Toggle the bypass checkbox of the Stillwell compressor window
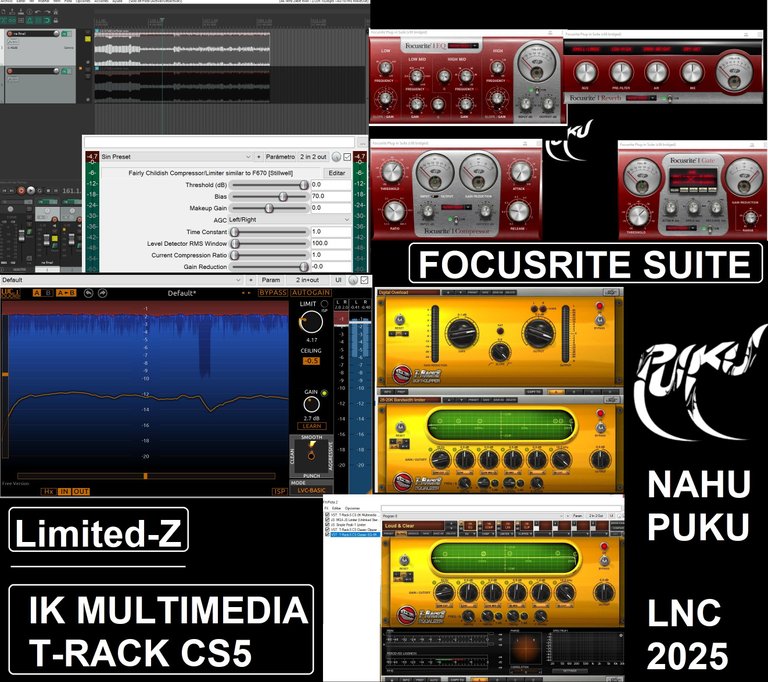Image resolution: width=768 pixels, height=682 pixels. (x=347, y=157)
